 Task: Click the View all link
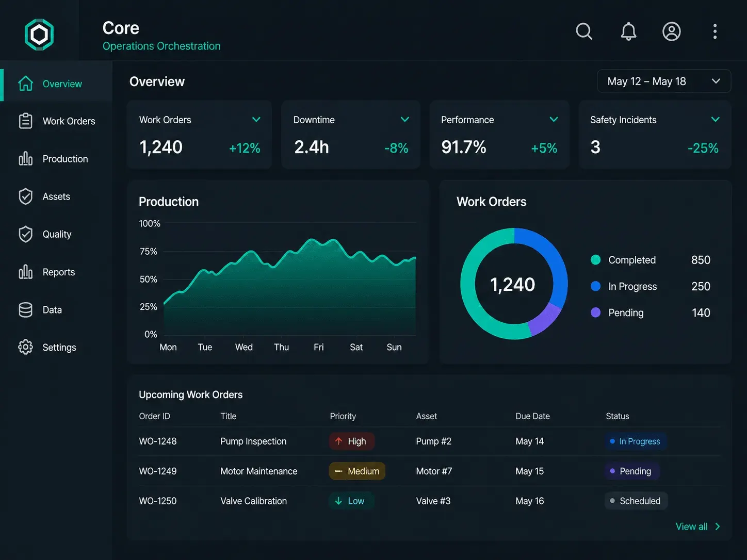698,526
